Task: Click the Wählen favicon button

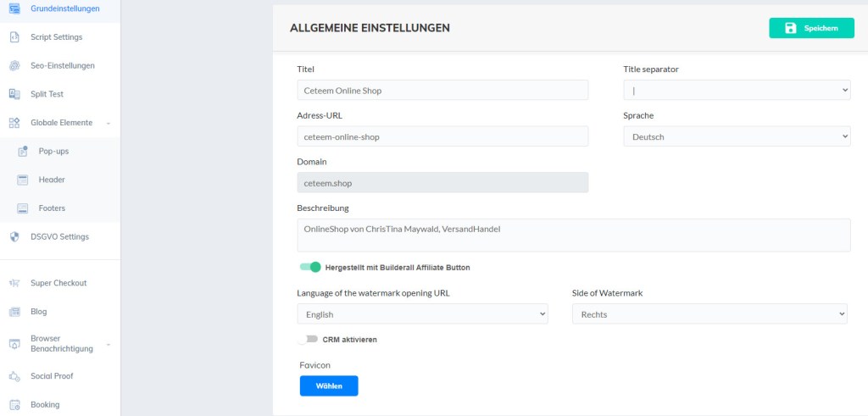Action: pos(329,385)
